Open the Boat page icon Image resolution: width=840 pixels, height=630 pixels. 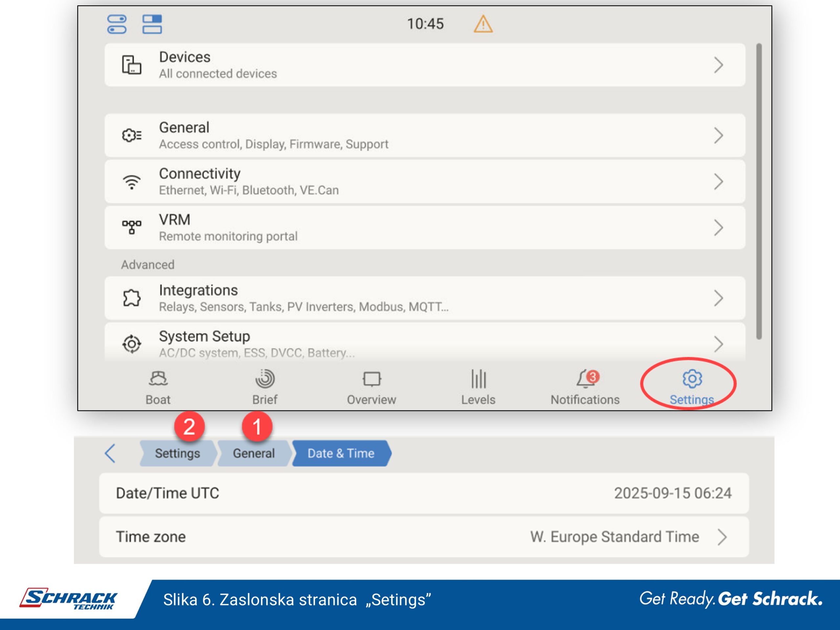(x=158, y=379)
